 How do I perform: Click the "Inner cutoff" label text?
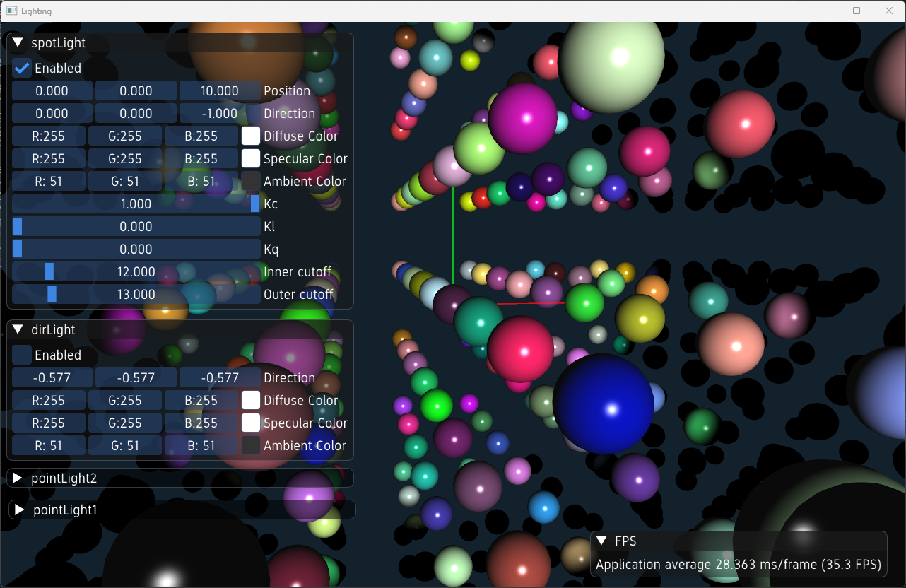coord(298,272)
